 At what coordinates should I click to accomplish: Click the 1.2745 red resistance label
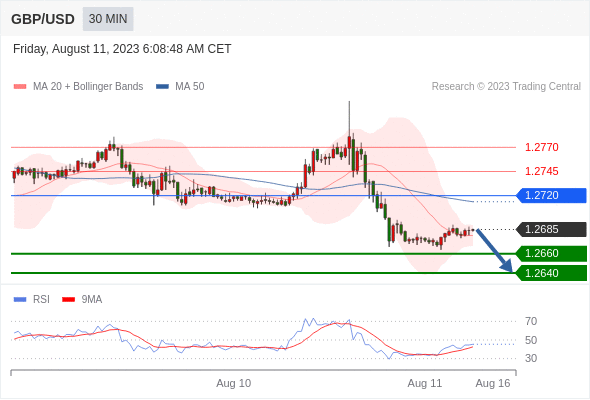click(x=541, y=171)
